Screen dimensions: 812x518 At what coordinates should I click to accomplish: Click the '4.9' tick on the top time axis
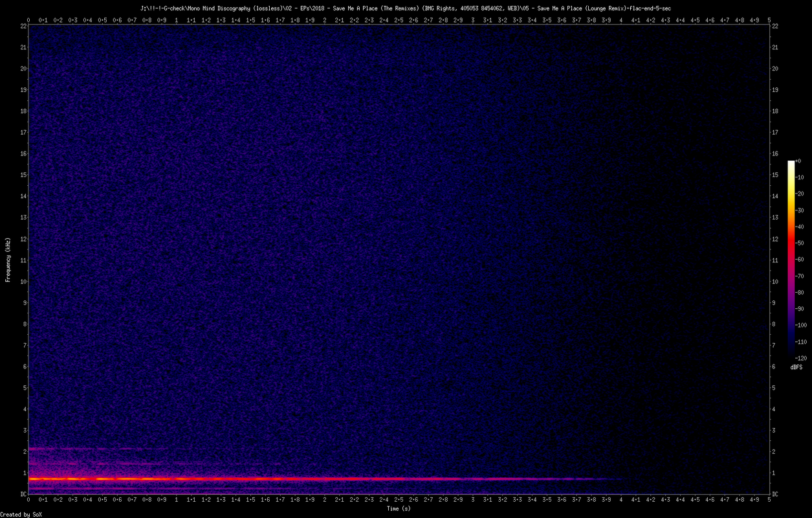(754, 20)
